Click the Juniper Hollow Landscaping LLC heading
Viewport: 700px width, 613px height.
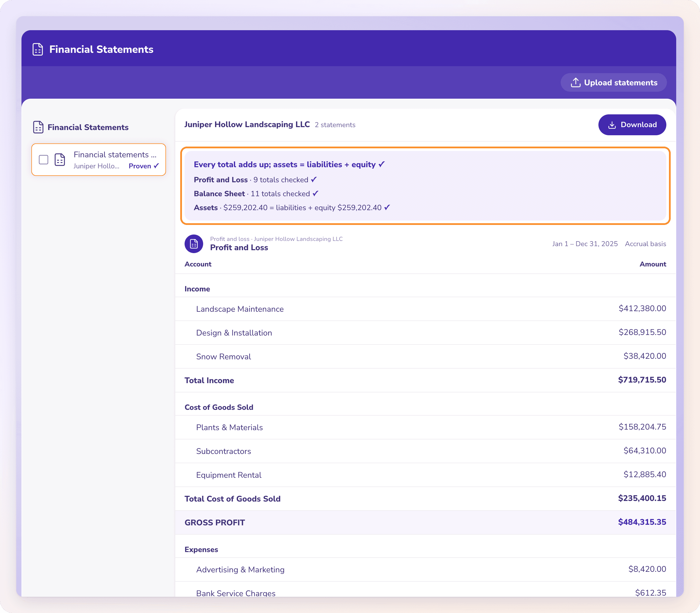(x=247, y=125)
